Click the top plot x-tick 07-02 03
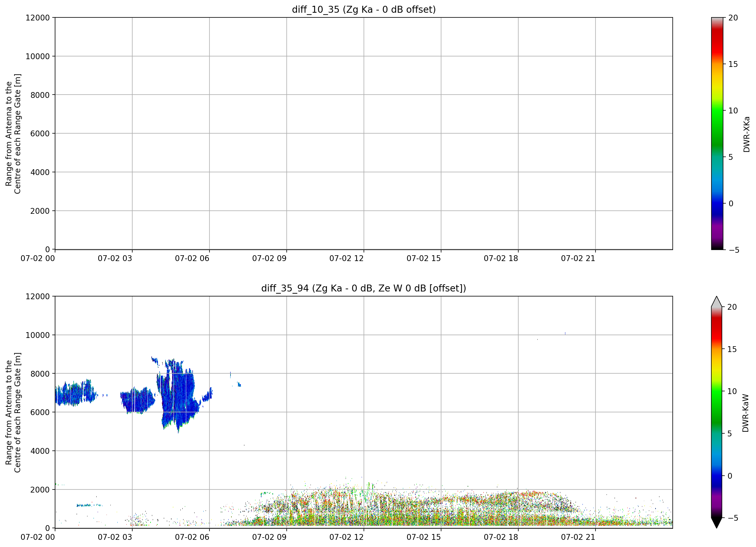 (x=115, y=259)
